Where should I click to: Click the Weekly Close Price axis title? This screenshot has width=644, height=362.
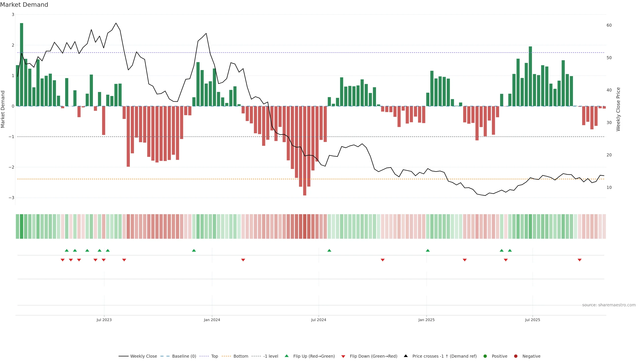pyautogui.click(x=618, y=109)
